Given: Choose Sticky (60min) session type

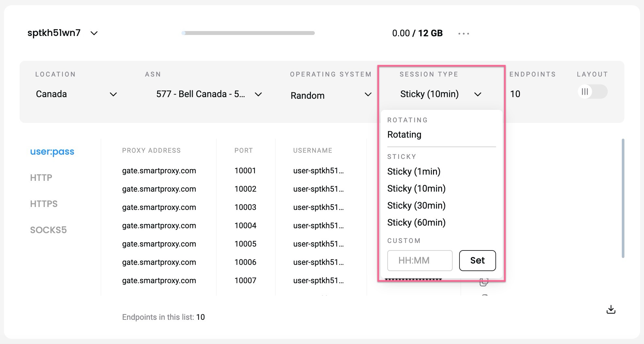Looking at the screenshot, I should tap(416, 222).
